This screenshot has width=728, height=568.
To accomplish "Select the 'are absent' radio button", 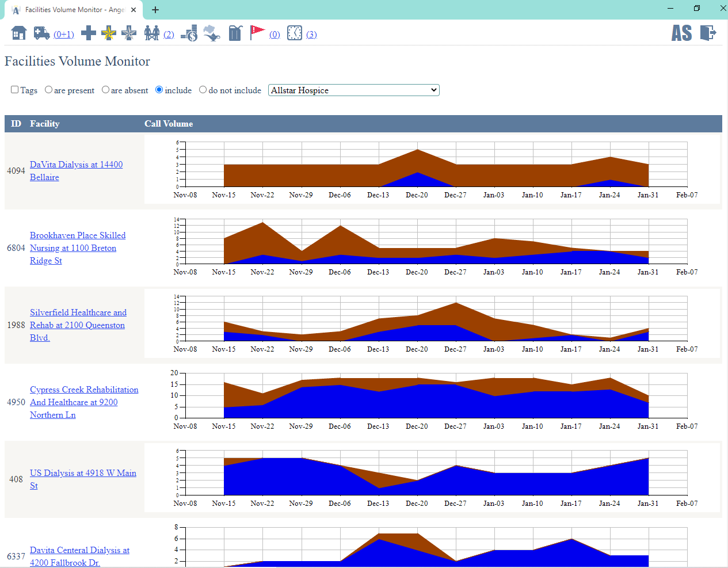I will (105, 89).
